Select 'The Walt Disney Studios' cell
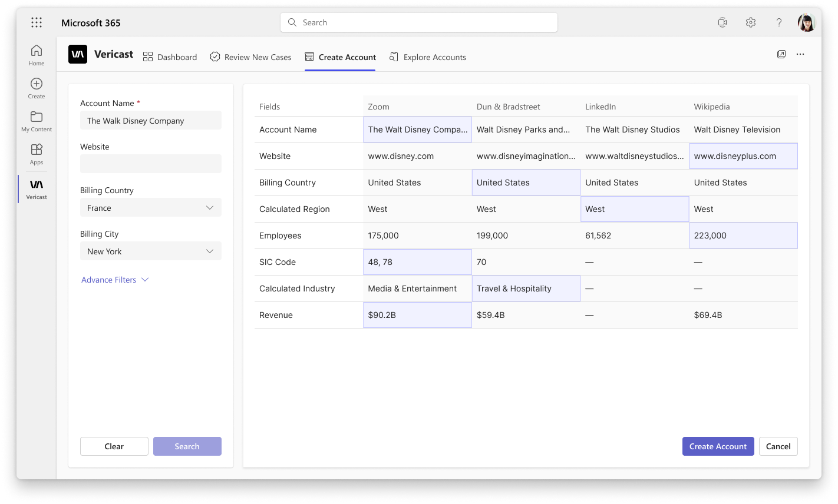Image resolution: width=838 pixels, height=504 pixels. click(x=635, y=130)
